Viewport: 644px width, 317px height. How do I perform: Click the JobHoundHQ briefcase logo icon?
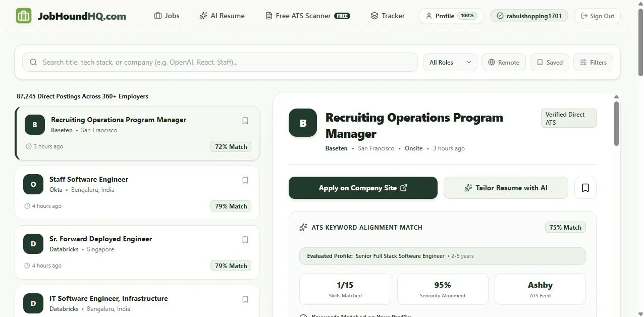(x=23, y=16)
